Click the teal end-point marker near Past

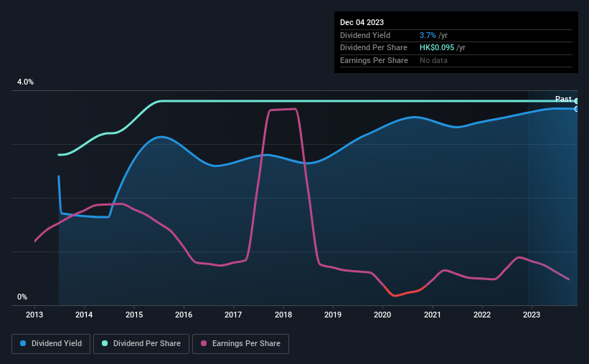point(576,101)
